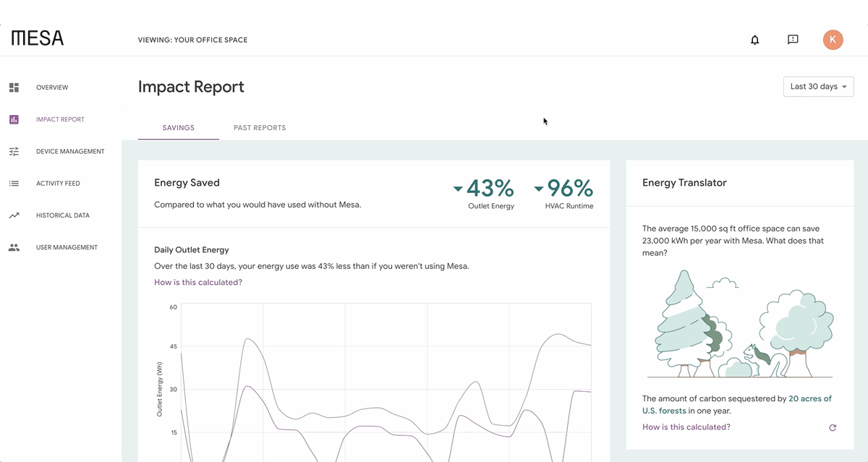Image resolution: width=868 pixels, height=462 pixels.
Task: Open the feedback message icon
Action: [x=793, y=40]
